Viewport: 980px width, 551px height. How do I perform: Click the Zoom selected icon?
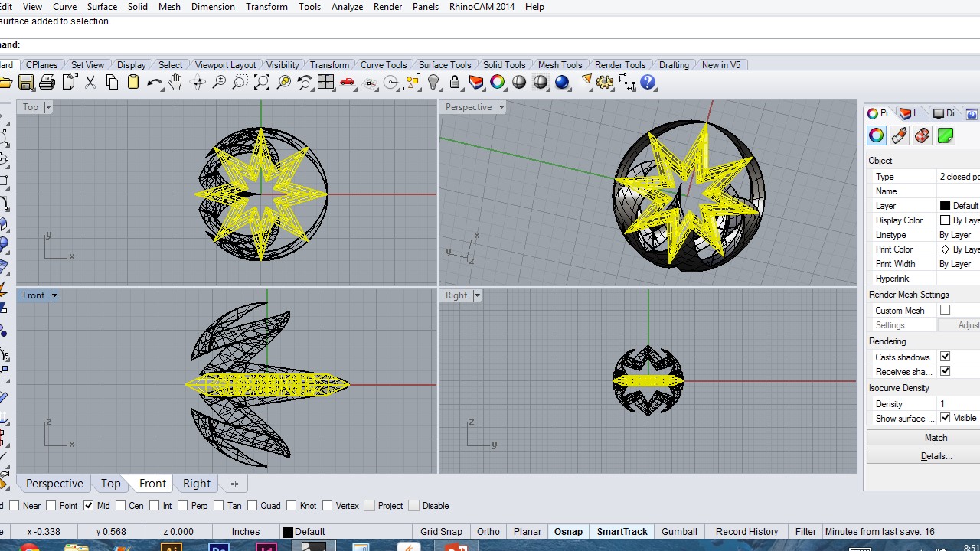(283, 82)
